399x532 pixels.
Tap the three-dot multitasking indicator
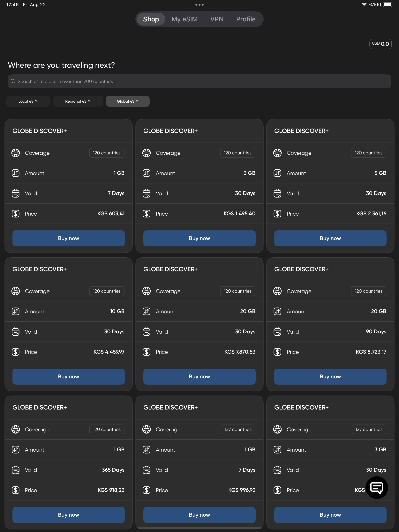pos(199,4)
